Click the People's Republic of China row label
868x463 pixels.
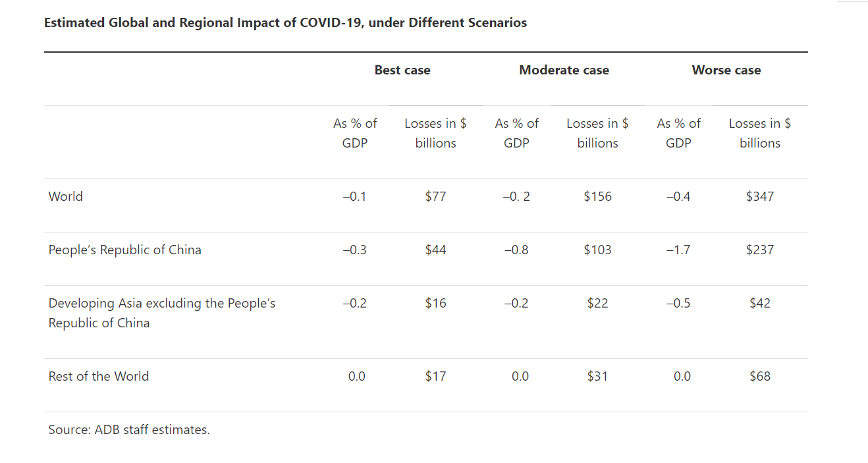pyautogui.click(x=124, y=250)
